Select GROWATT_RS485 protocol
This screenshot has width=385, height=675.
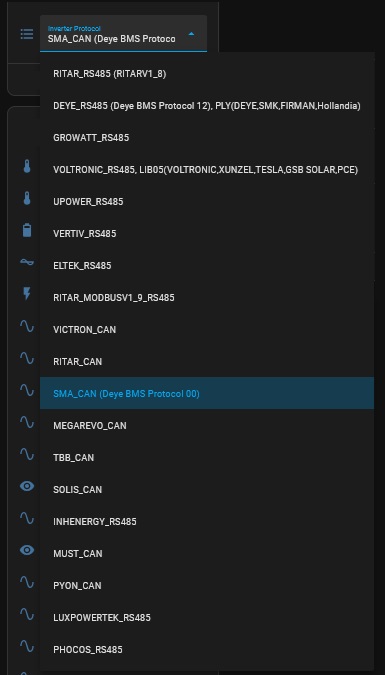[207, 138]
